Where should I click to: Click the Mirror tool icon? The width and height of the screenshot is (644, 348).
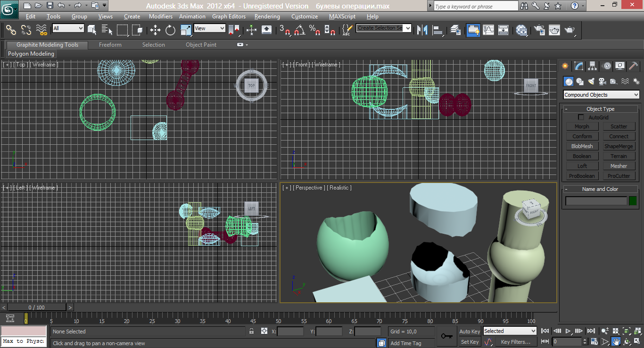pyautogui.click(x=422, y=30)
